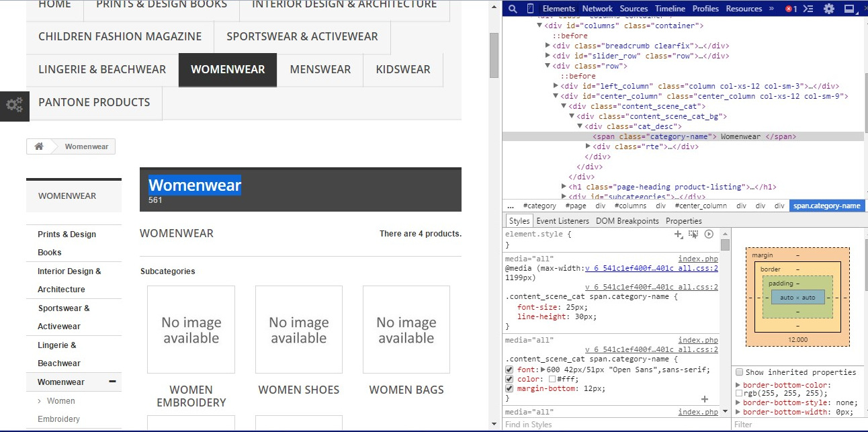Open the Event Listeners tab
This screenshot has width=868, height=432.
point(562,221)
